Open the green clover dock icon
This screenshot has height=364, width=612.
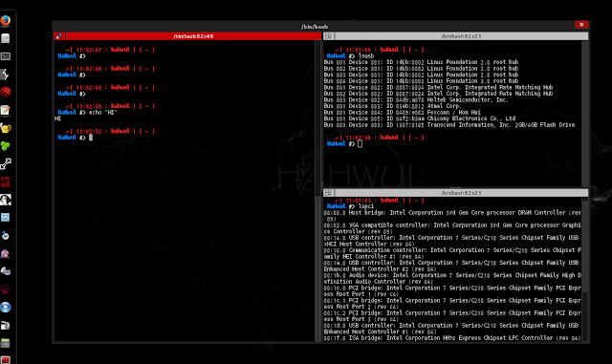[5, 146]
